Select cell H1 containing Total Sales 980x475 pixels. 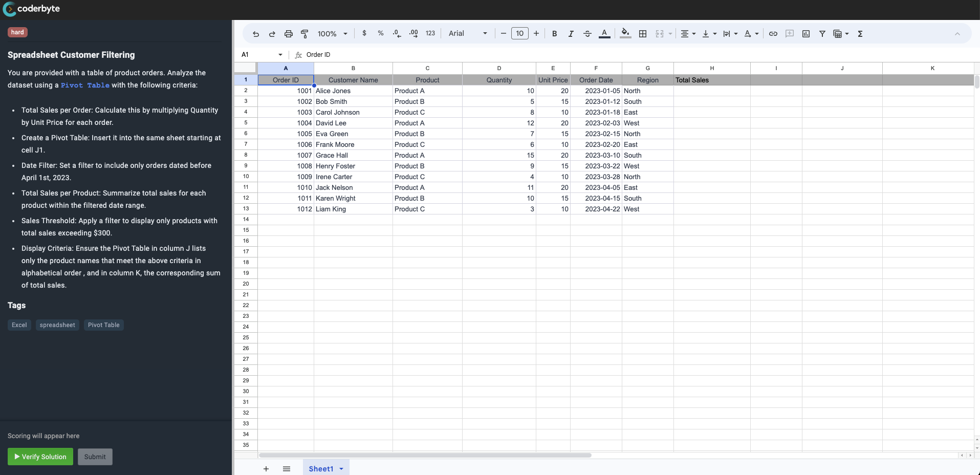click(711, 80)
